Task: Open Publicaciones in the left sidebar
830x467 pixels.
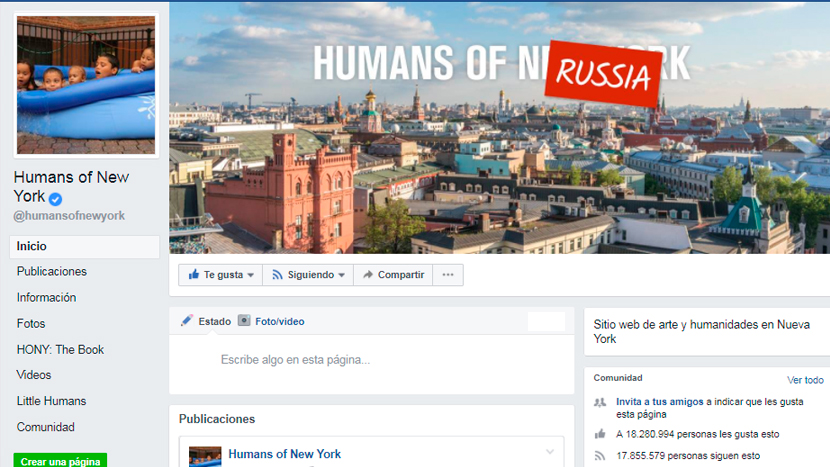Action: coord(52,272)
